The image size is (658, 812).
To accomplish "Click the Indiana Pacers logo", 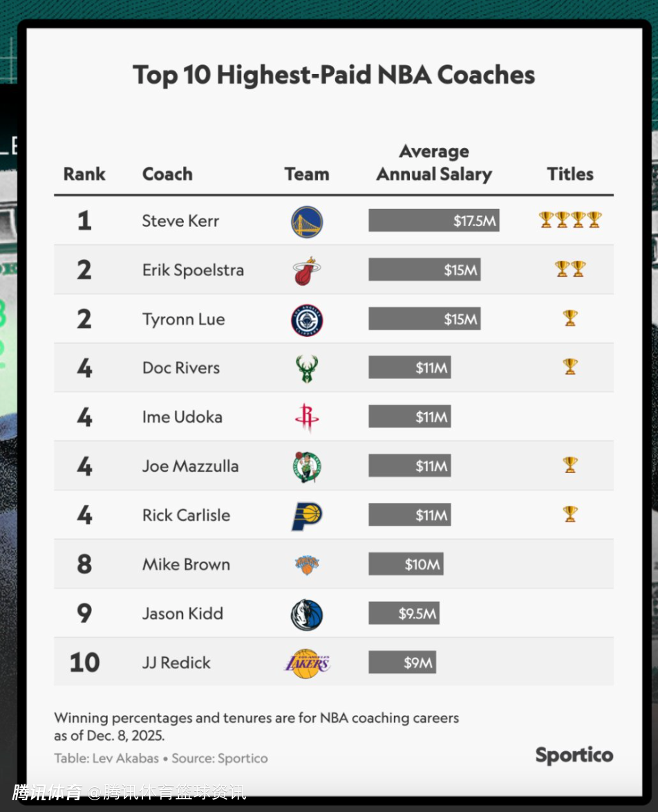I will [306, 515].
